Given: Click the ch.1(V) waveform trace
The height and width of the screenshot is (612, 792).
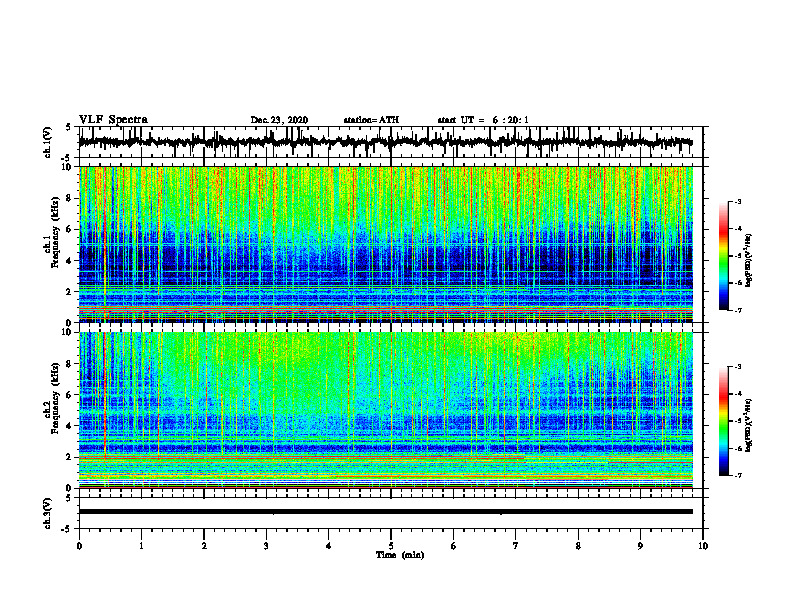Looking at the screenshot, I should 386,142.
